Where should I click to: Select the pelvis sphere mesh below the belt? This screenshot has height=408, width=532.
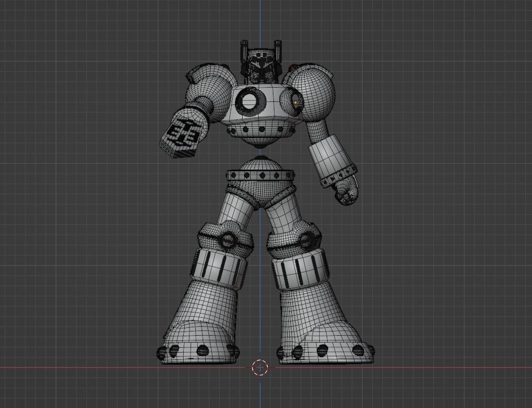tap(260, 194)
